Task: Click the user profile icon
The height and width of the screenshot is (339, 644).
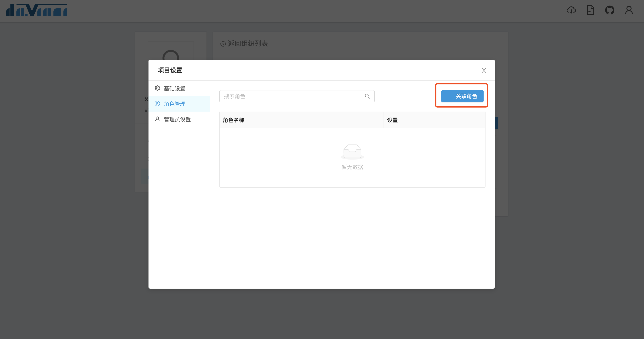Action: tap(629, 10)
